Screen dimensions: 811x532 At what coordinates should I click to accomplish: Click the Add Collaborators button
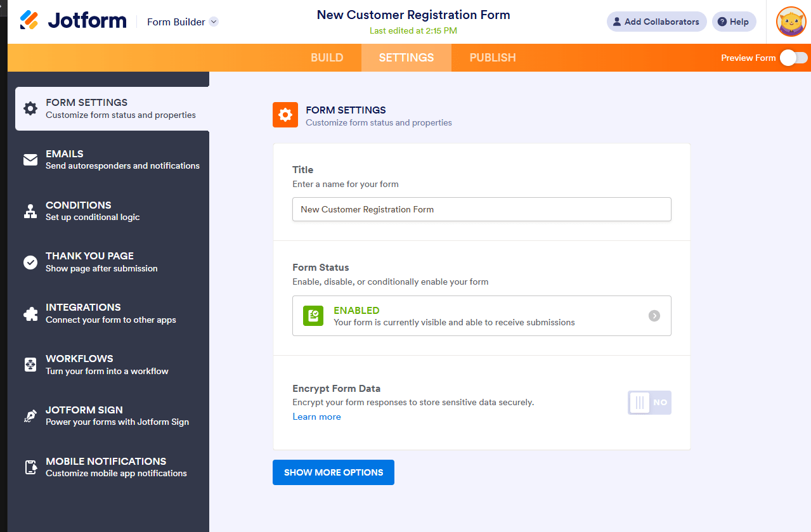point(657,22)
